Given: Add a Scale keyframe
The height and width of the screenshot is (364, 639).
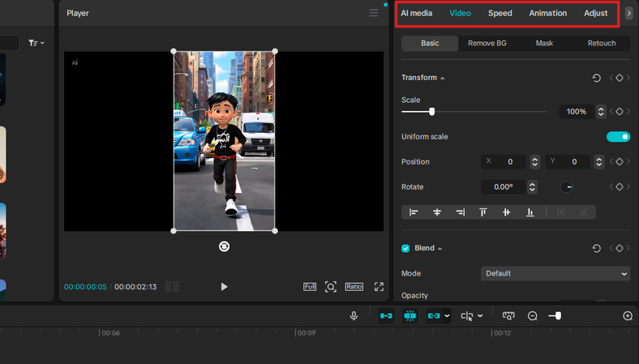Looking at the screenshot, I should 620,111.
